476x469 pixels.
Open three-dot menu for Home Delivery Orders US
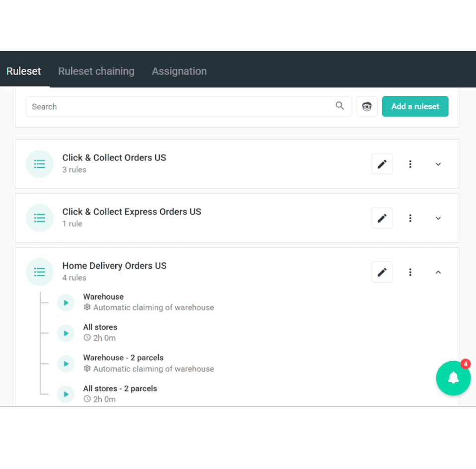410,272
